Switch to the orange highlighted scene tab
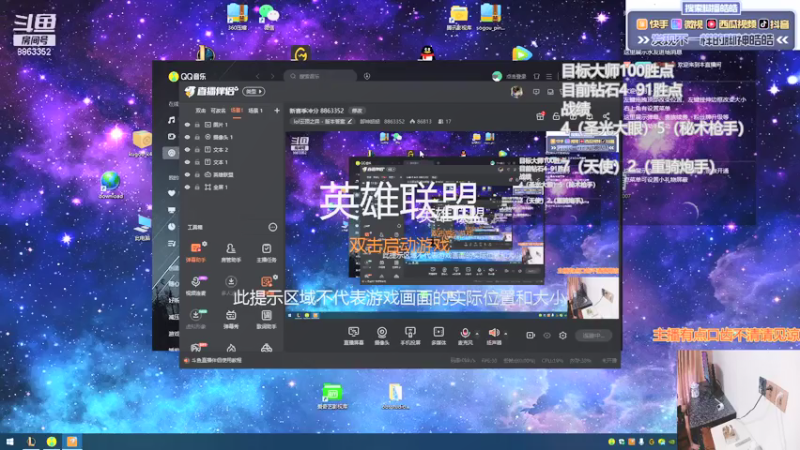Screen dimensions: 800x450 (x=237, y=110)
